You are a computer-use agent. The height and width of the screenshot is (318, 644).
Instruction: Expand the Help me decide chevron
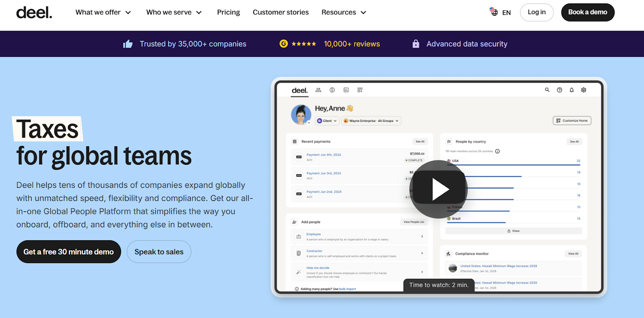[x=422, y=272]
